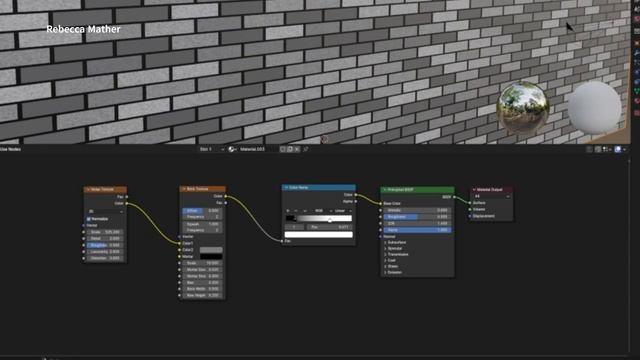Click the new material duplicate icon

(x=290, y=149)
